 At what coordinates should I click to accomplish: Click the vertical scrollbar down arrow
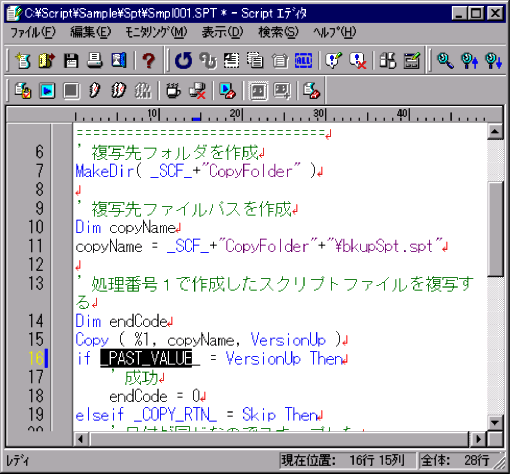pos(495,423)
